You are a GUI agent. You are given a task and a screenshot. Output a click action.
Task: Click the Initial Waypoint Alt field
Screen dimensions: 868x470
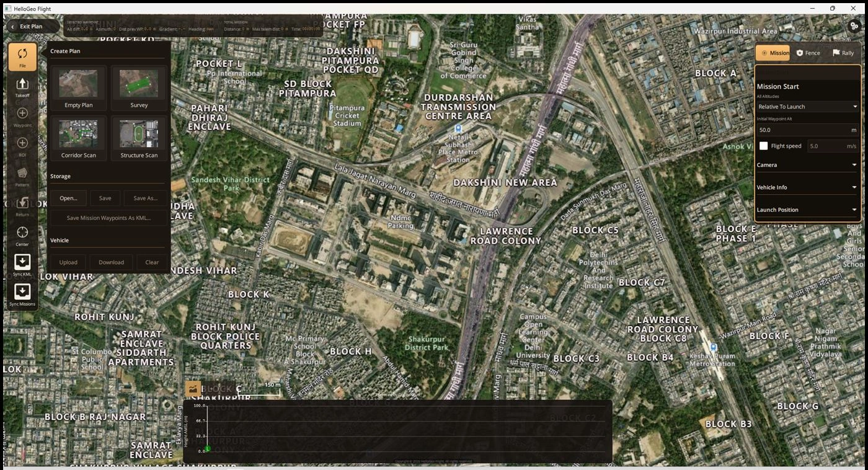807,130
